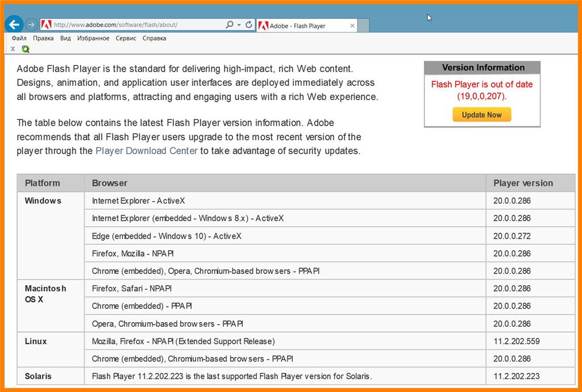Click 'Firefox, Safari - NPAPI' row

[285, 288]
